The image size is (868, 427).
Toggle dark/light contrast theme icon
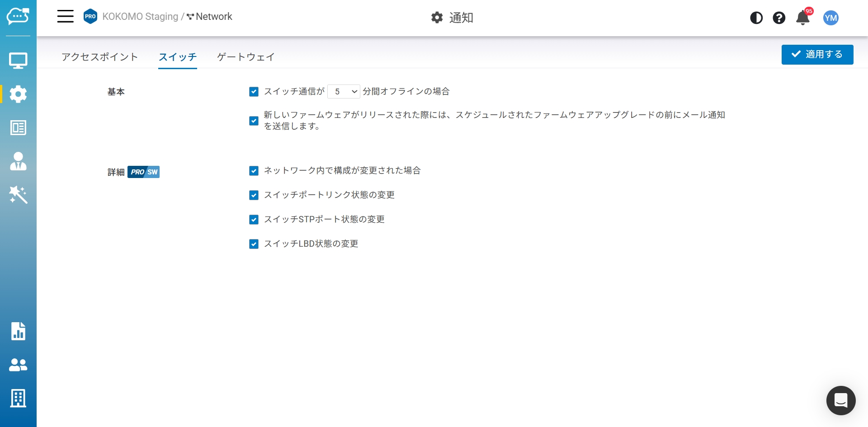756,18
